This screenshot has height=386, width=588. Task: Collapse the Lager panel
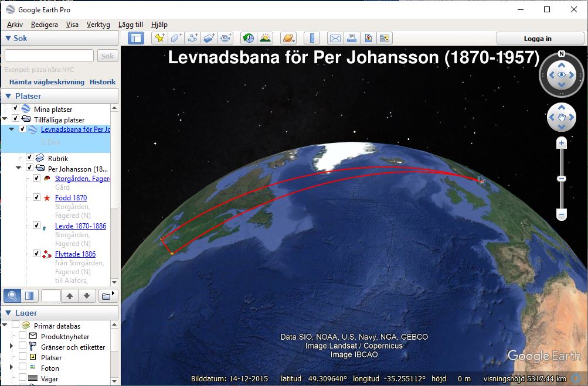(8, 313)
